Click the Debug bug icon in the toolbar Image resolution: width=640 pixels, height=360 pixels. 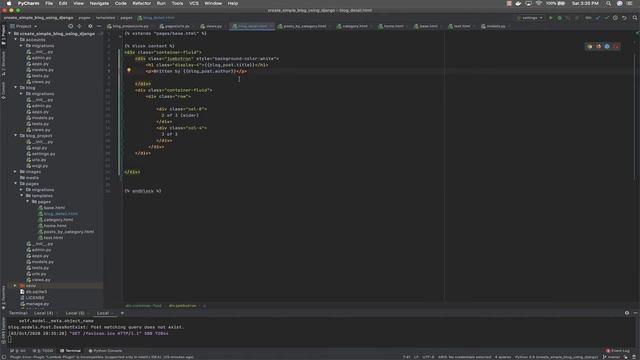[x=559, y=18]
